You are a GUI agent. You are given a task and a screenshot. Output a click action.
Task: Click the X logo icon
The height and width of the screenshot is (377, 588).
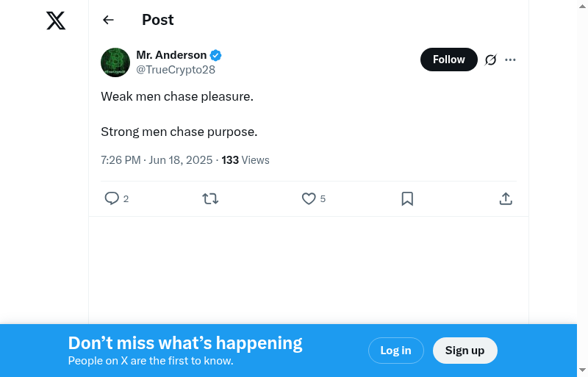coord(56,21)
